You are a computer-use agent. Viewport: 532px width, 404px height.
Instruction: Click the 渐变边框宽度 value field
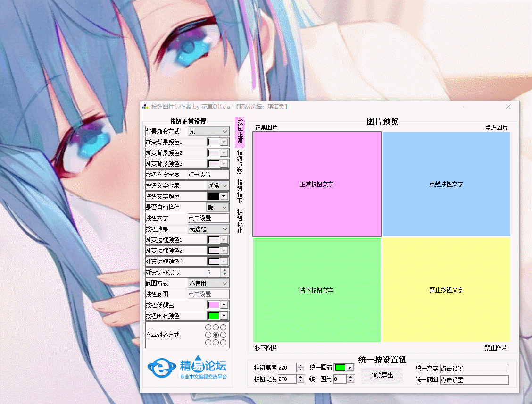point(213,273)
